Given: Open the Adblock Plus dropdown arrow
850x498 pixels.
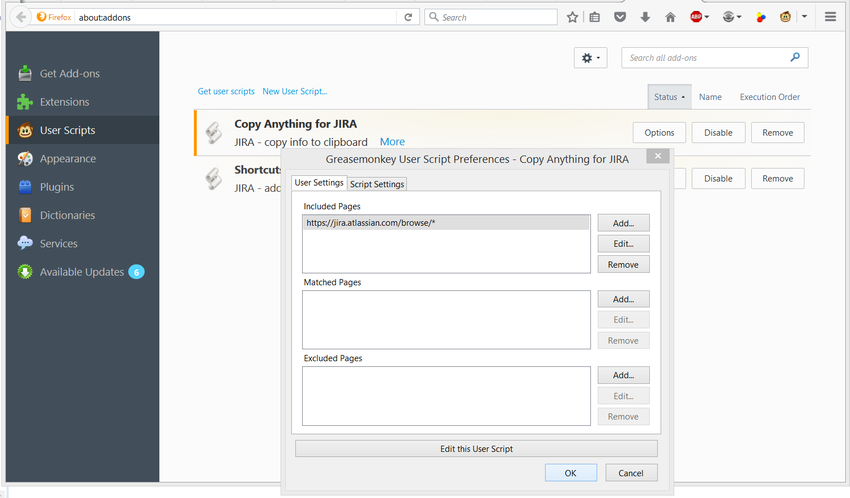Looking at the screenshot, I should coord(706,17).
